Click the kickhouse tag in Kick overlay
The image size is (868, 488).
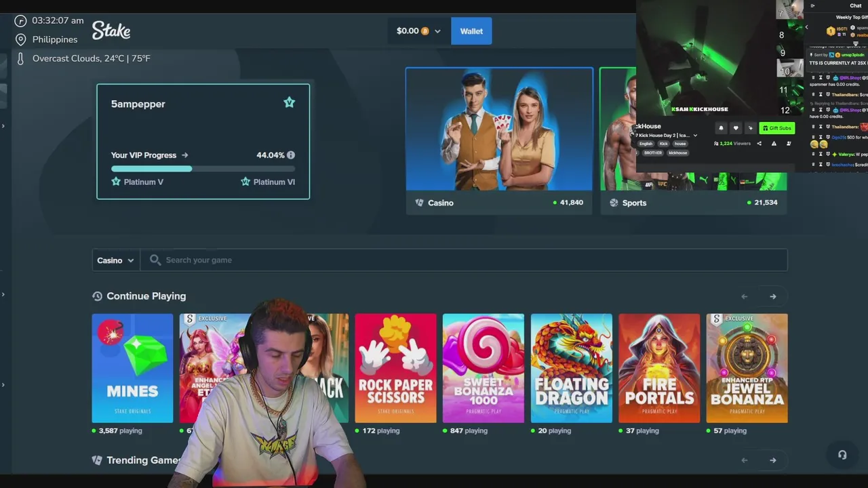678,153
